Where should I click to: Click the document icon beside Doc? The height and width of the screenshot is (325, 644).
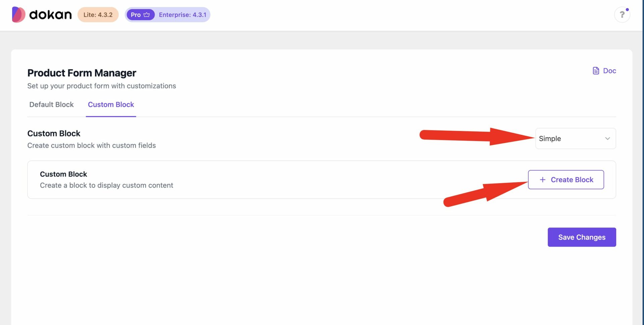596,71
